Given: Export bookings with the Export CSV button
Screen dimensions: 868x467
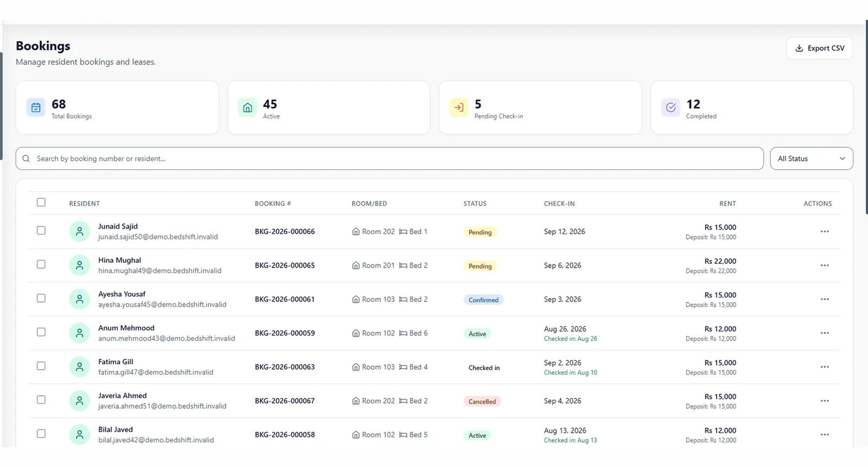Looking at the screenshot, I should coord(820,48).
